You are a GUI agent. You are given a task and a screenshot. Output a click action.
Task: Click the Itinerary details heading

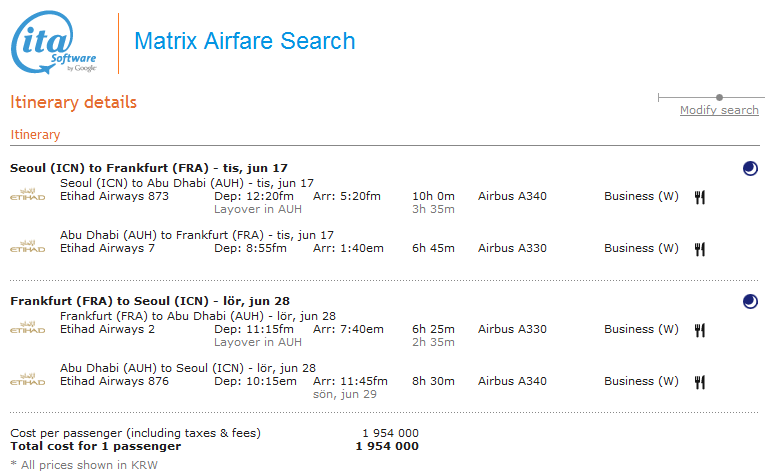click(x=73, y=102)
